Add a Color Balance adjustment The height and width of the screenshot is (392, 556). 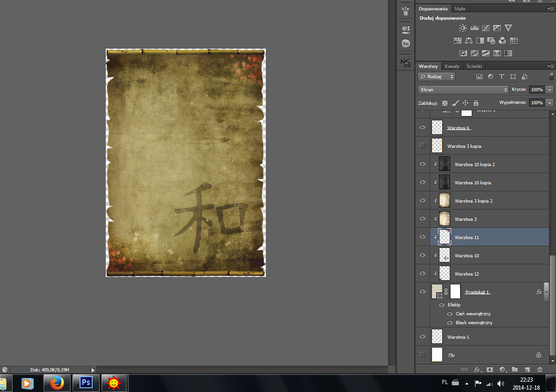tap(469, 40)
